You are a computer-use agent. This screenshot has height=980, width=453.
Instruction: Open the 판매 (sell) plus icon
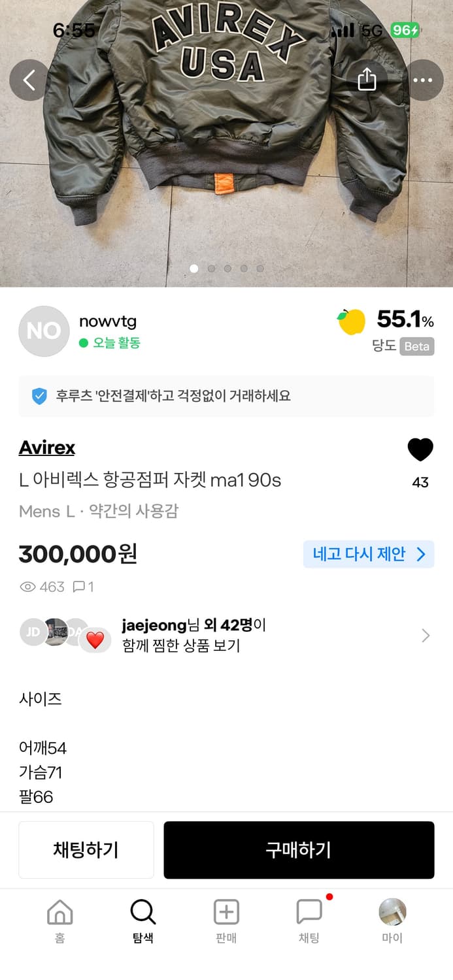tap(226, 911)
